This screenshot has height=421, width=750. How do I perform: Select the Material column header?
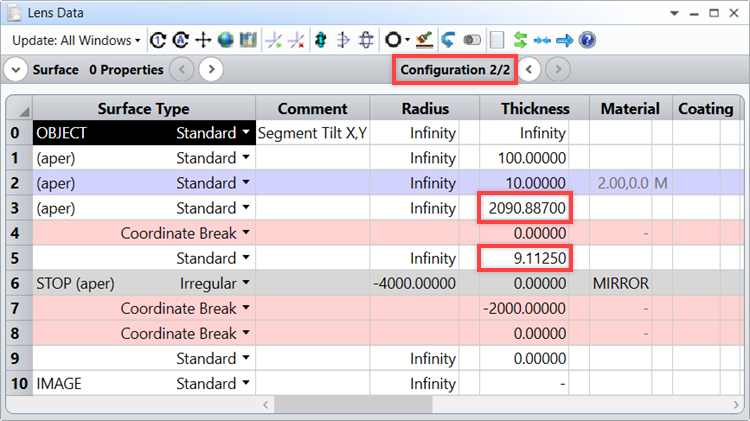click(x=630, y=108)
